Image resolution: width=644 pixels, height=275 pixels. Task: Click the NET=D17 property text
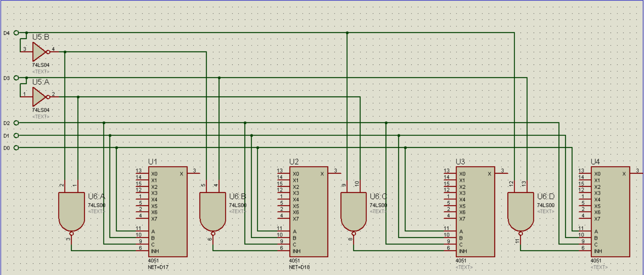click(158, 267)
